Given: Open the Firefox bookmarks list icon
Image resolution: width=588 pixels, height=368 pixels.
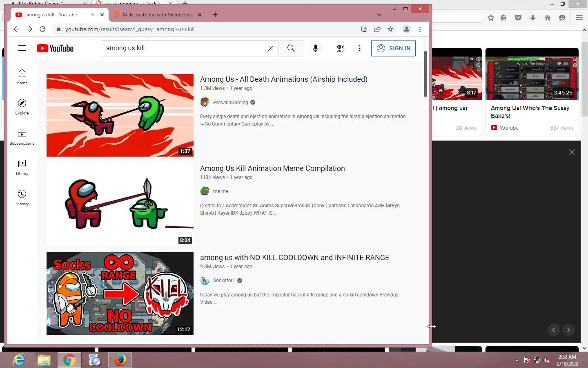Looking at the screenshot, I should [503, 18].
